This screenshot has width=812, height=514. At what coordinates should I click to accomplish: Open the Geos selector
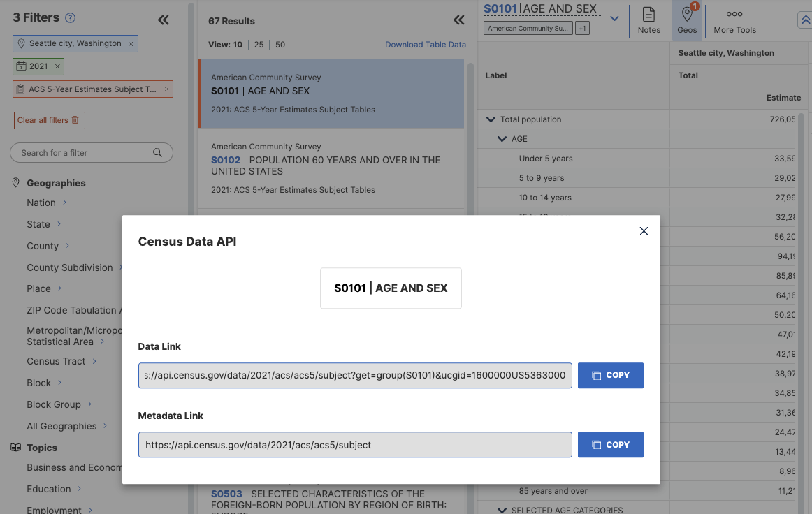coord(687,20)
